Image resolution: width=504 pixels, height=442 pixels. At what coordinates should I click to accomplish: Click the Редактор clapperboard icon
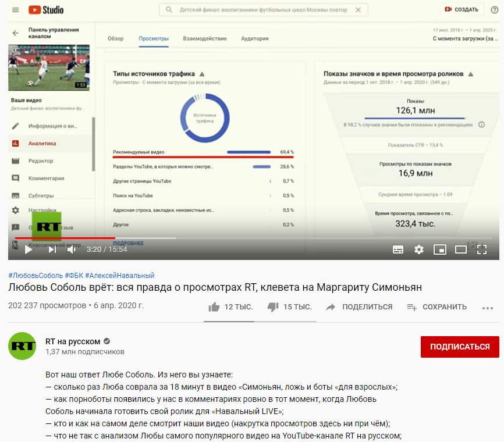(x=16, y=161)
